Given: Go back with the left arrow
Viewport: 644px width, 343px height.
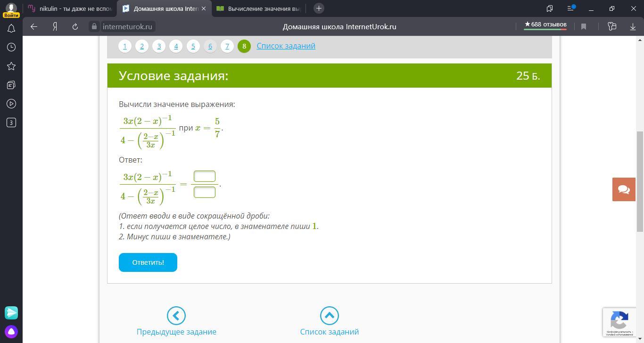Looking at the screenshot, I should [34, 27].
